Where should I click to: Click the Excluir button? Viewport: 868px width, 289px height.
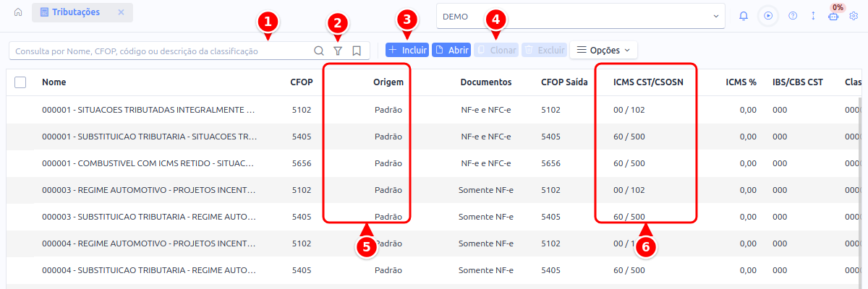(x=544, y=51)
